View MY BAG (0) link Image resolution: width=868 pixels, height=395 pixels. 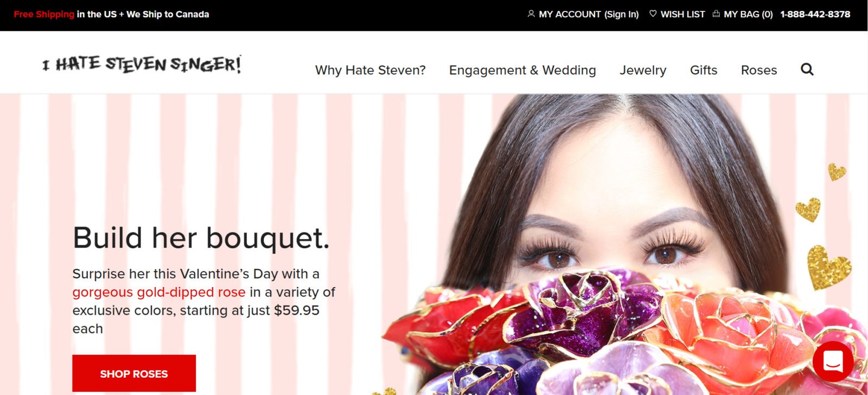coord(748,14)
